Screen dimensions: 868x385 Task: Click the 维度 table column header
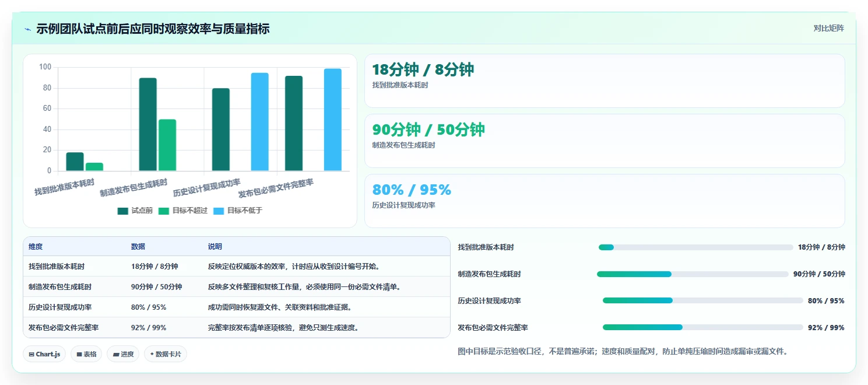[x=36, y=247]
